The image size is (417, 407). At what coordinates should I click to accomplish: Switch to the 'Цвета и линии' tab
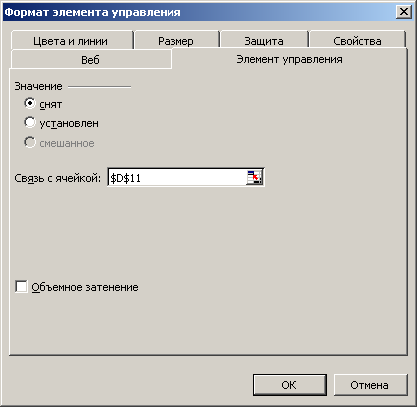point(70,41)
